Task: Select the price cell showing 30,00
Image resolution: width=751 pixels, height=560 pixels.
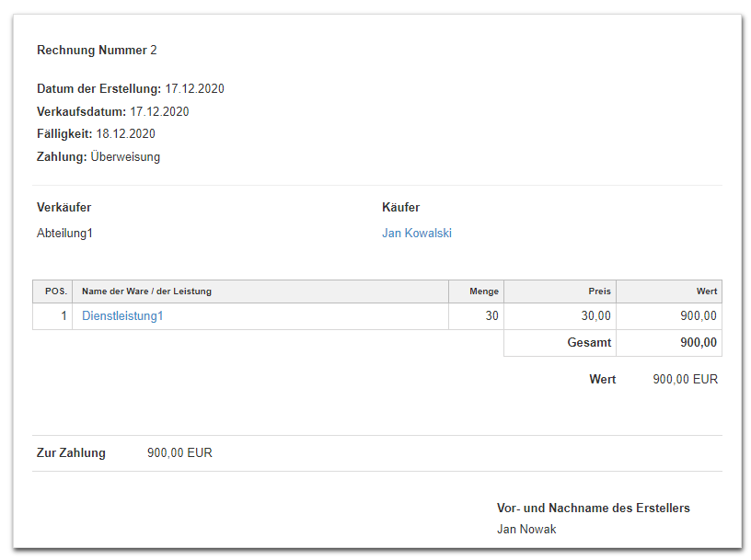Action: pos(595,316)
